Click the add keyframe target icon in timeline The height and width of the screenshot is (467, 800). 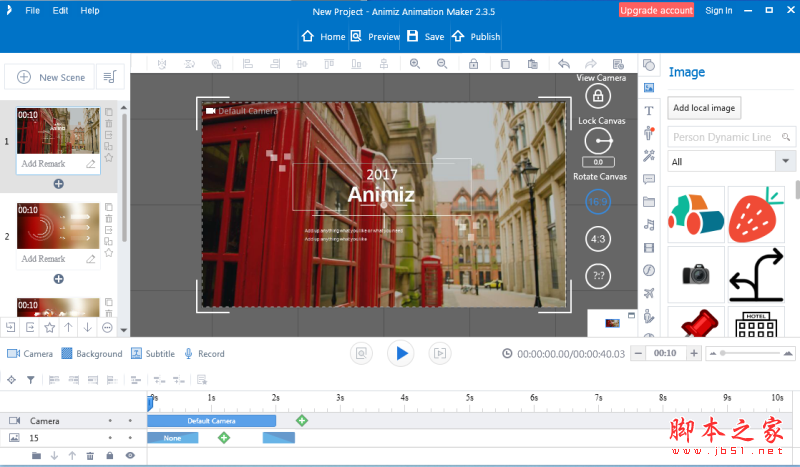click(x=11, y=380)
